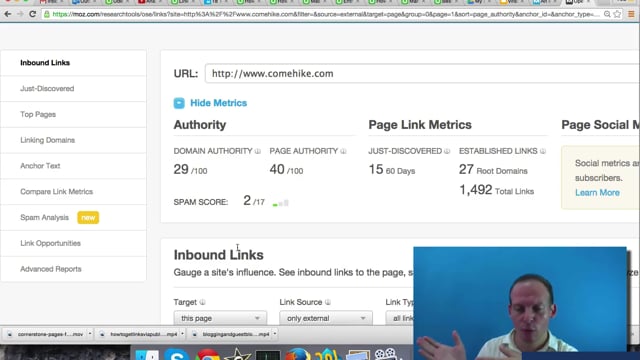The height and width of the screenshot is (360, 640).
Task: Open the partially hidden Link Type dropdown
Action: [x=400, y=318]
